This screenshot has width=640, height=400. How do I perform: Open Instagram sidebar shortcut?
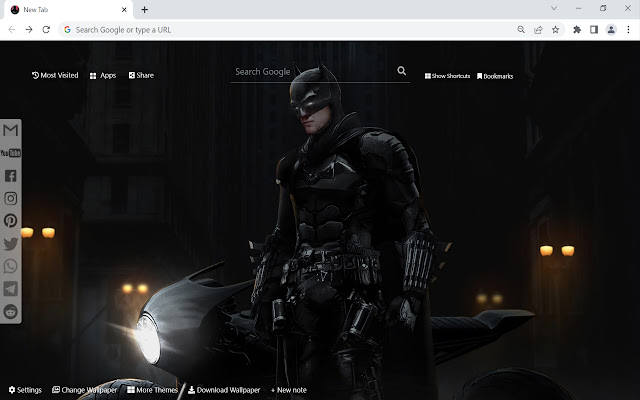11,198
